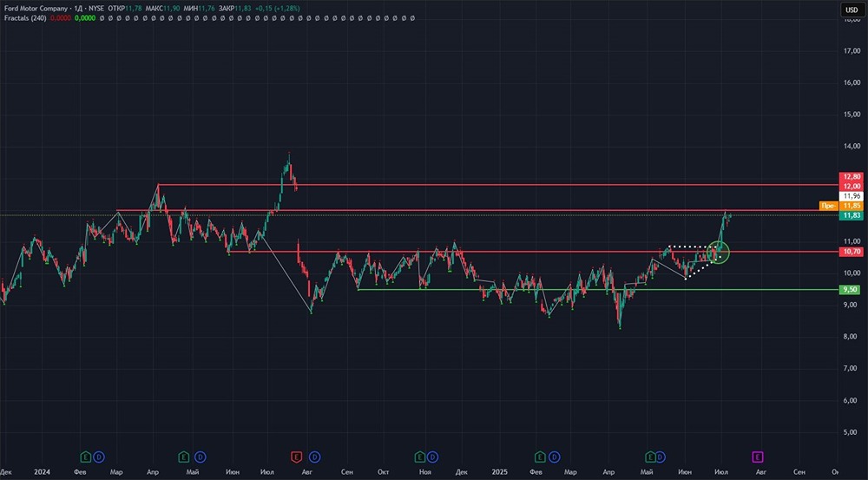Select the Fractals (240) indicator legend
This screenshot has height=480, width=868.
pos(23,17)
